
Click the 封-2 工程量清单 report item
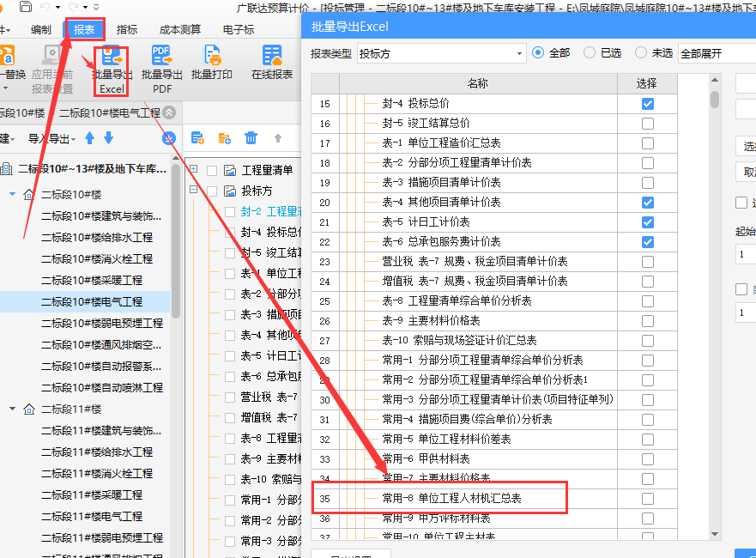click(x=271, y=211)
